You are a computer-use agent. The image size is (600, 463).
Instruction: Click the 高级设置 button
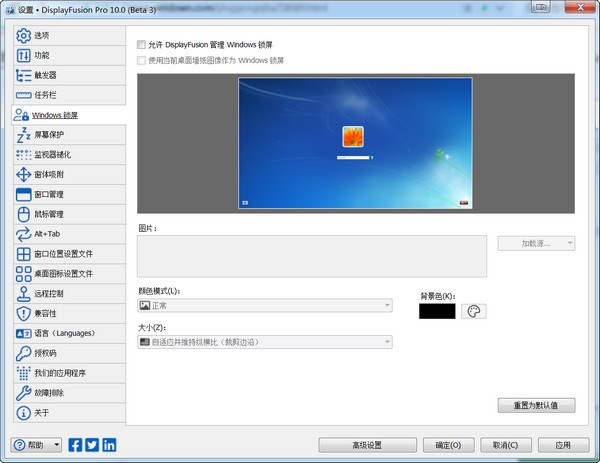pyautogui.click(x=367, y=445)
